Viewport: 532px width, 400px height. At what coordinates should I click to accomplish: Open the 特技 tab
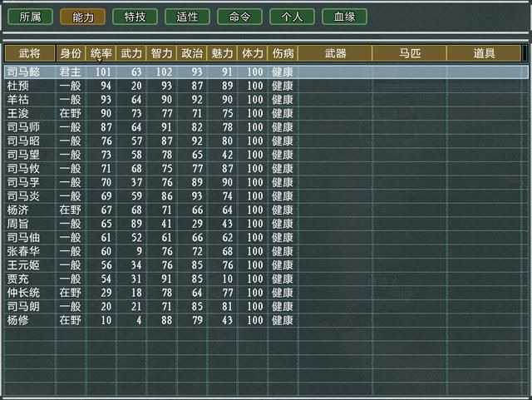pyautogui.click(x=135, y=16)
